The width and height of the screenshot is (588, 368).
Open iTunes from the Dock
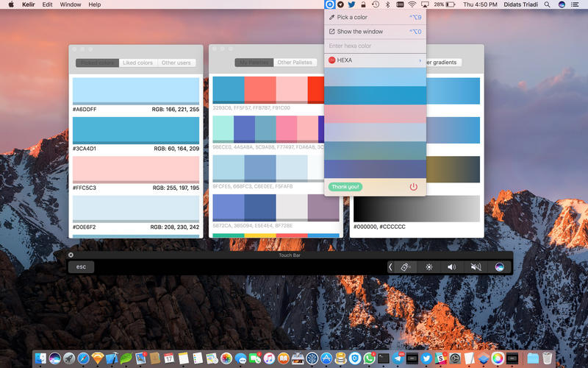(269, 358)
